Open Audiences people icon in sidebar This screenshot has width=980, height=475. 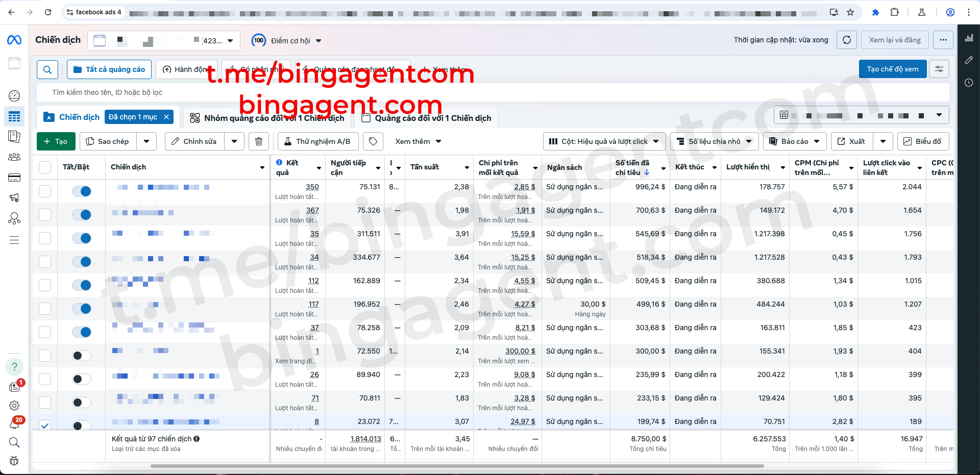pos(14,157)
